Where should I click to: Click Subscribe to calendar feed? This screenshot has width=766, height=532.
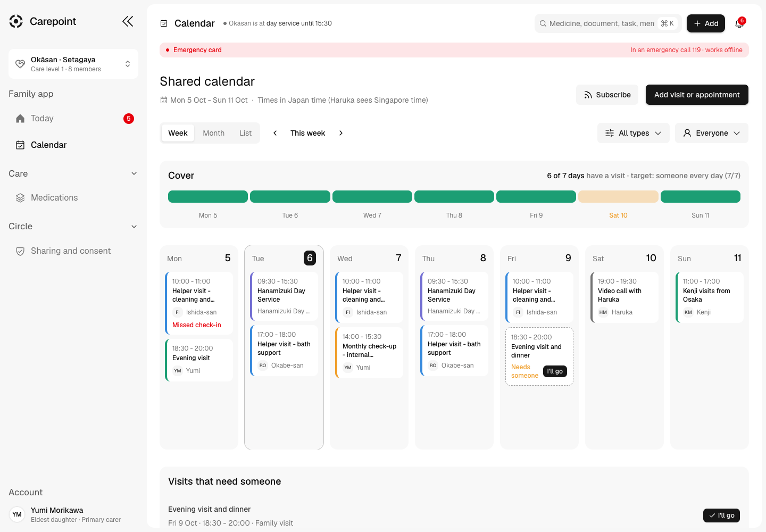click(607, 95)
